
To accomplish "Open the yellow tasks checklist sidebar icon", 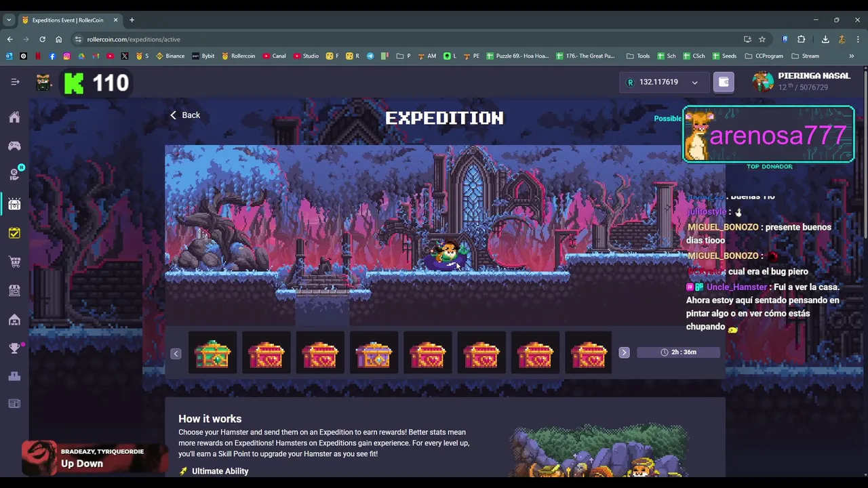I will point(14,232).
